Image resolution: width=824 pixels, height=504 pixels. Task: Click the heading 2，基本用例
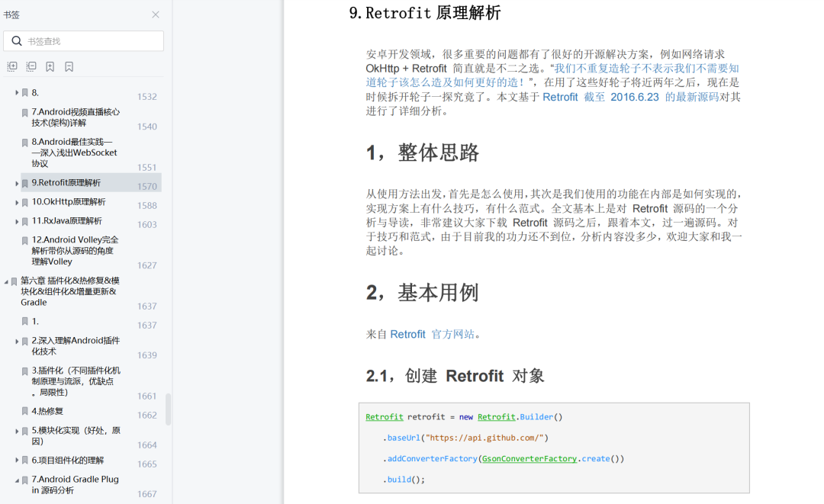423,293
